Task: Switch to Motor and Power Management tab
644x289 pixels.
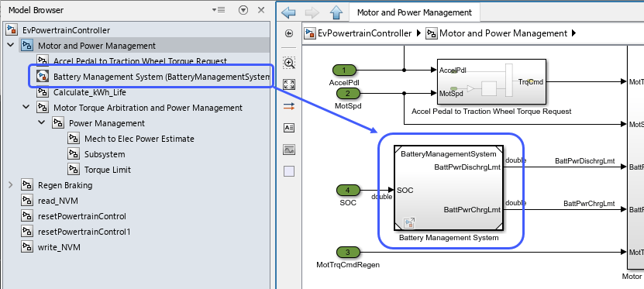Action: 415,12
